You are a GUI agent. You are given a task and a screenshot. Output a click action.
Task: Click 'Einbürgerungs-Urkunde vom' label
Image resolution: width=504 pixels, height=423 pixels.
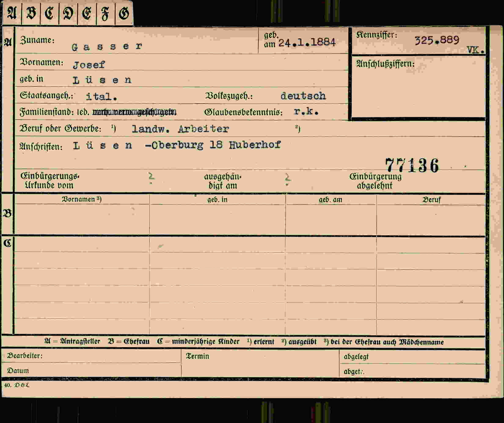pyautogui.click(x=50, y=181)
